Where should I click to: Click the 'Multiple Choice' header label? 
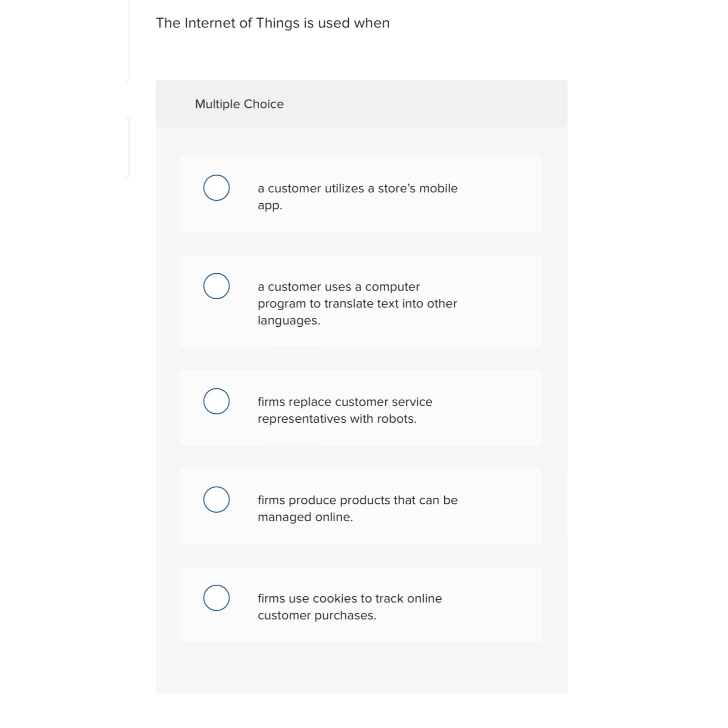[x=239, y=104]
